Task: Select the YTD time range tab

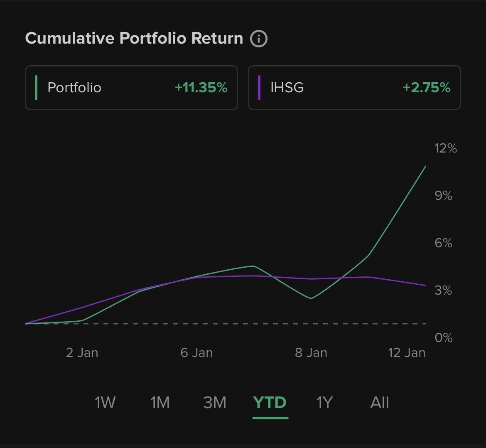Action: [x=270, y=402]
